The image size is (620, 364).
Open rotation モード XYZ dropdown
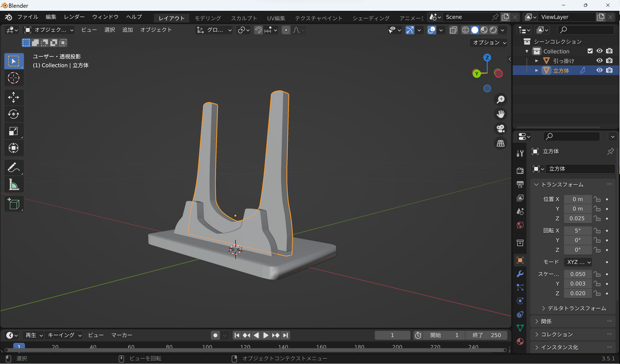point(578,262)
